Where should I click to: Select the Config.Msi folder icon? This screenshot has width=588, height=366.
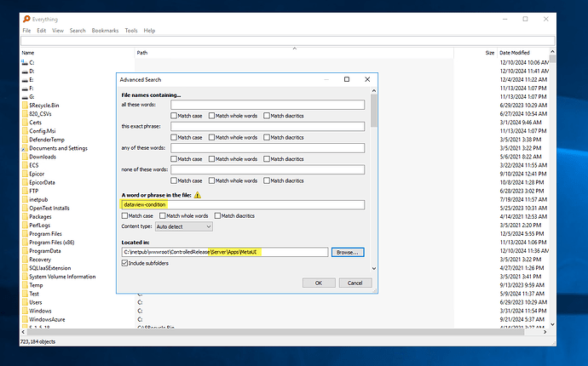coord(25,131)
